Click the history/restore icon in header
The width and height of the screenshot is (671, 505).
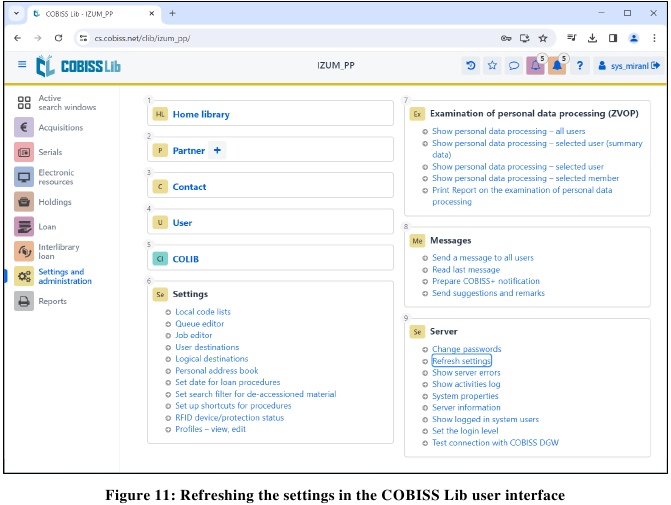click(x=471, y=65)
